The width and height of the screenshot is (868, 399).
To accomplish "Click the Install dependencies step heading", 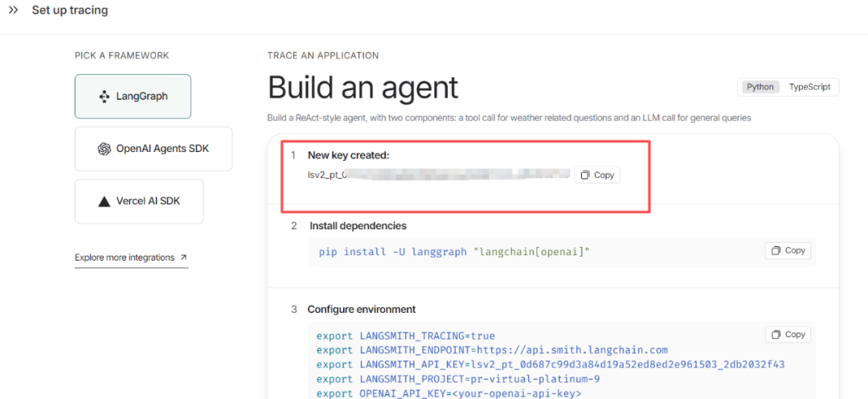I will (x=358, y=226).
